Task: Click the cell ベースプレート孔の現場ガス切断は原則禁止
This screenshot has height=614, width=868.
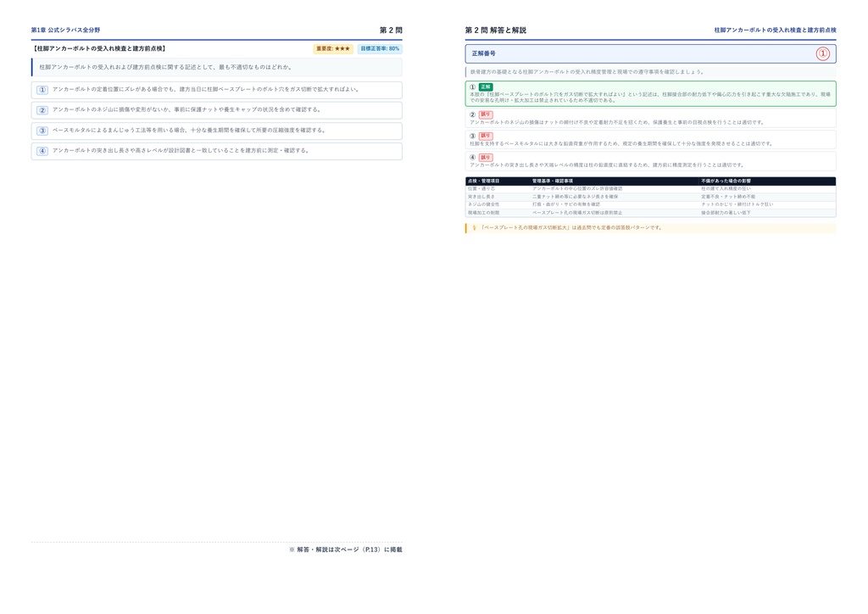Action: click(577, 213)
